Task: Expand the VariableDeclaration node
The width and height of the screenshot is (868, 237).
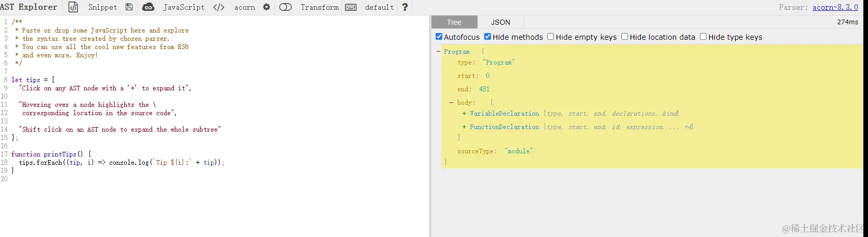Action: (x=465, y=114)
